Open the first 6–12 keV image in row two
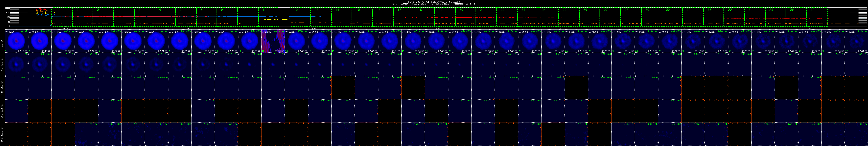Image resolution: width=868 pixels, height=146 pixels. coord(16,64)
